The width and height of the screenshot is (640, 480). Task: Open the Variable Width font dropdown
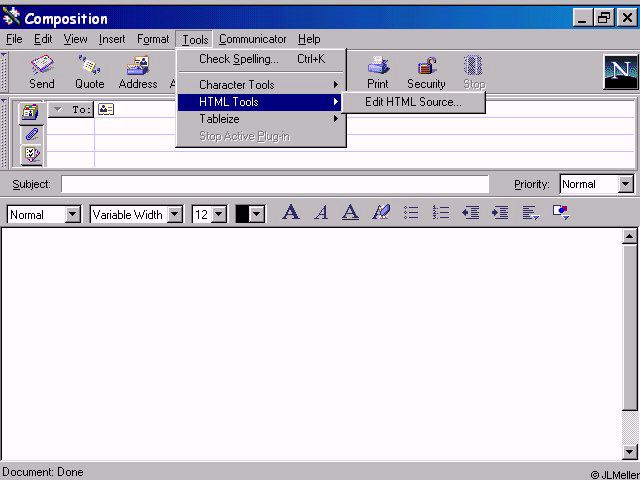coord(175,214)
